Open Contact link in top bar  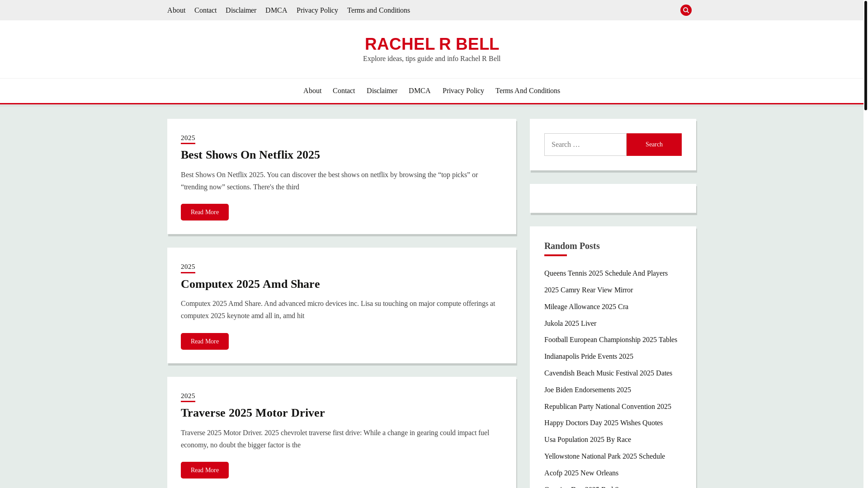click(205, 10)
